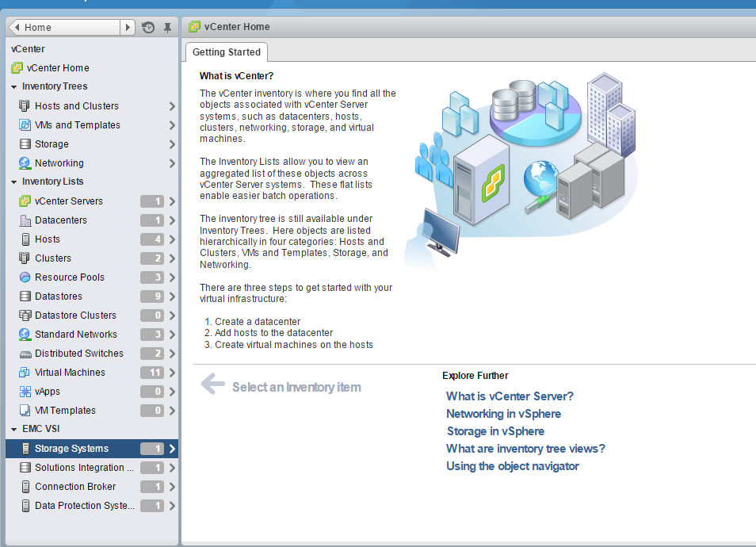Click the Virtual Machines icon

pyautogui.click(x=25, y=373)
